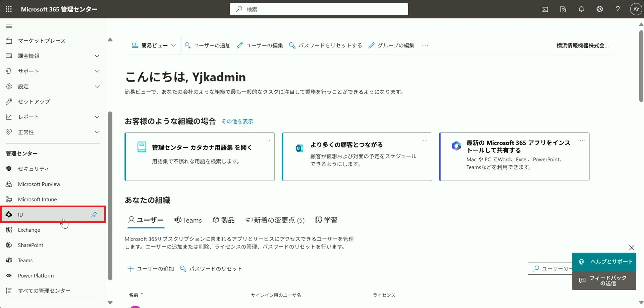Close the help and feedback widget
644x308 pixels.
[632, 248]
